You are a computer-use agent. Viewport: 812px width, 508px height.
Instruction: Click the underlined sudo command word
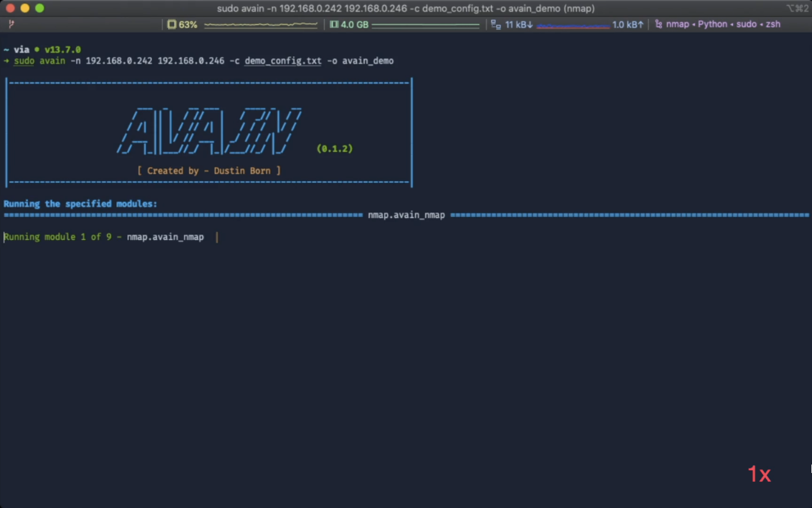coord(24,61)
